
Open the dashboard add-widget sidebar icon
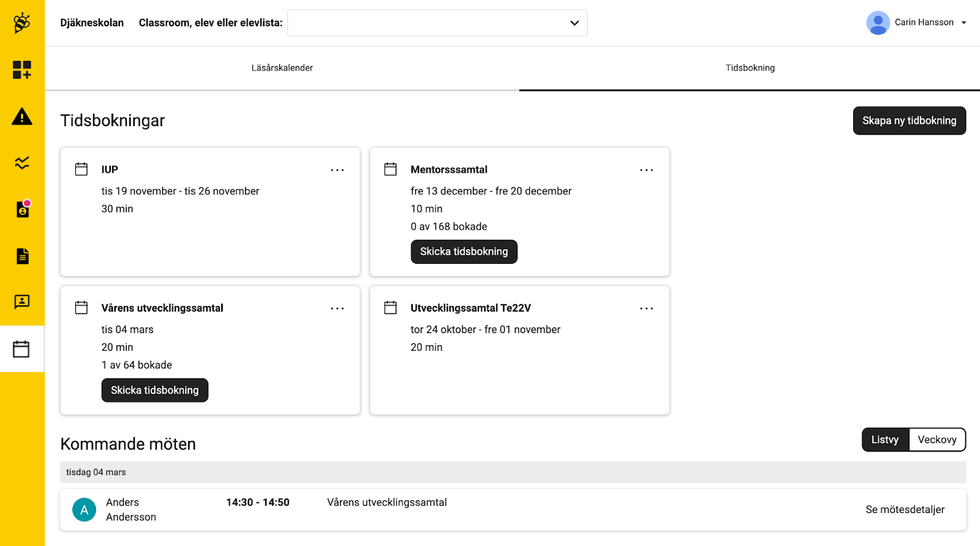(x=22, y=70)
